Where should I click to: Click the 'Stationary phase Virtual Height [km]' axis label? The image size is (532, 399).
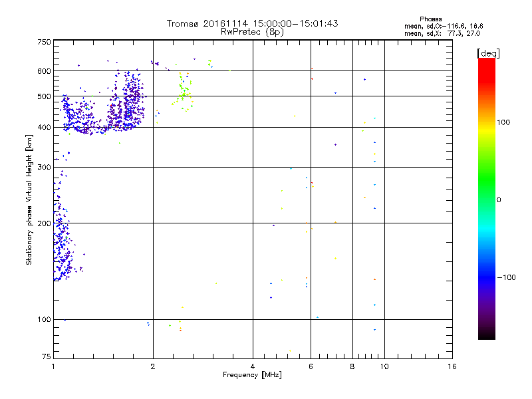coord(29,199)
